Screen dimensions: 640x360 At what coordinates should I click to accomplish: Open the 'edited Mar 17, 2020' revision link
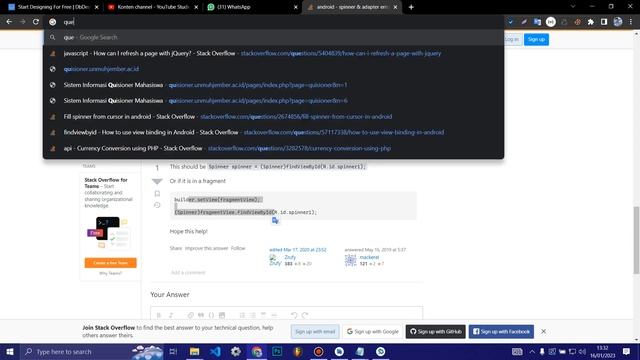pyautogui.click(x=298, y=250)
